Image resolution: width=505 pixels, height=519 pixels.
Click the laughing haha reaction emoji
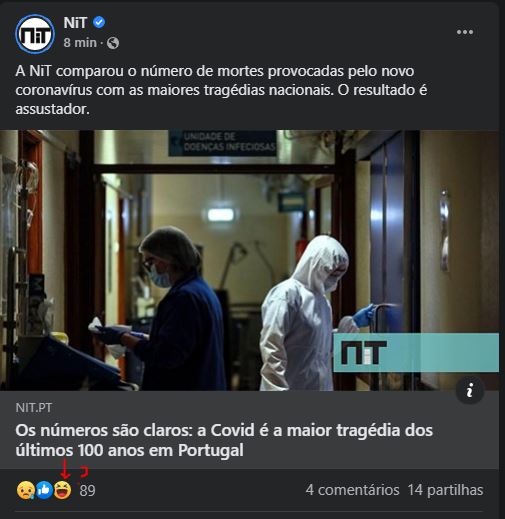[x=63, y=490]
